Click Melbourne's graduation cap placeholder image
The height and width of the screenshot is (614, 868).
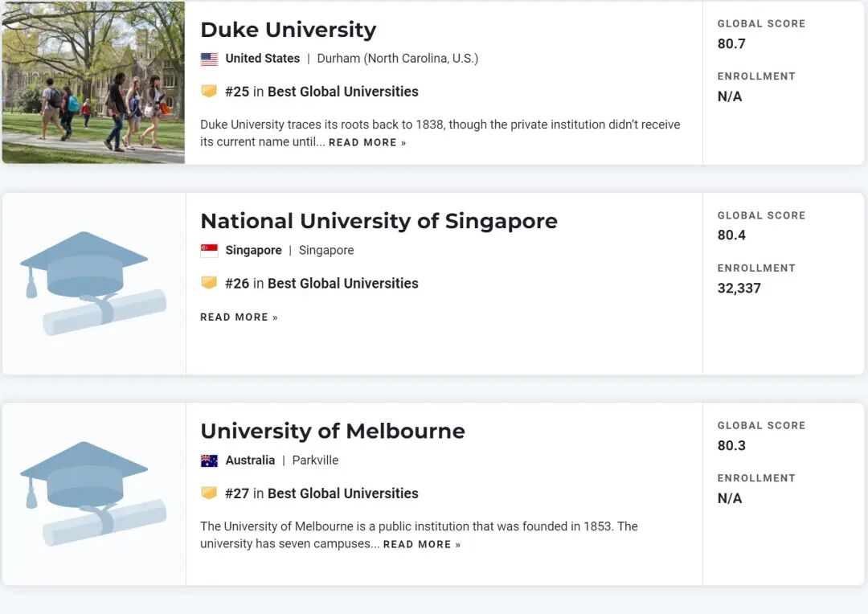point(93,493)
